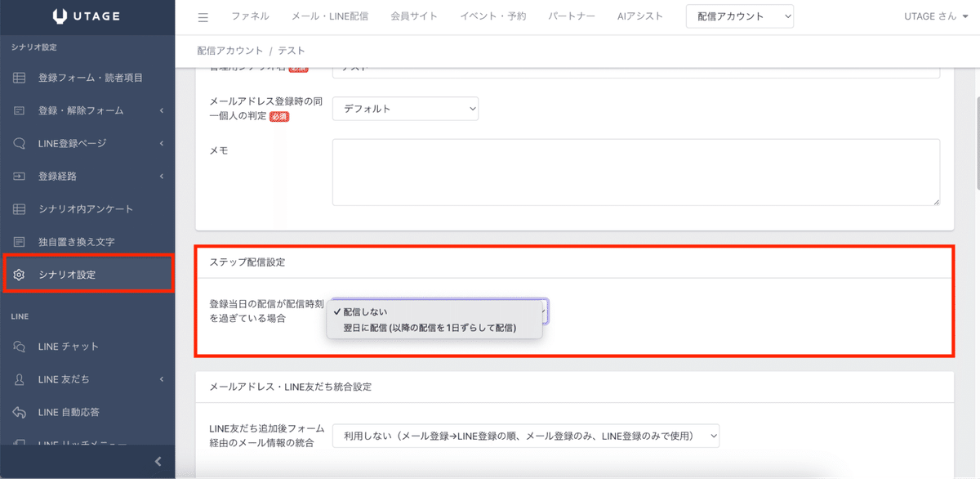Open the LINE友だち追加後フォーム統合 dropdown
The image size is (980, 479).
(x=526, y=436)
